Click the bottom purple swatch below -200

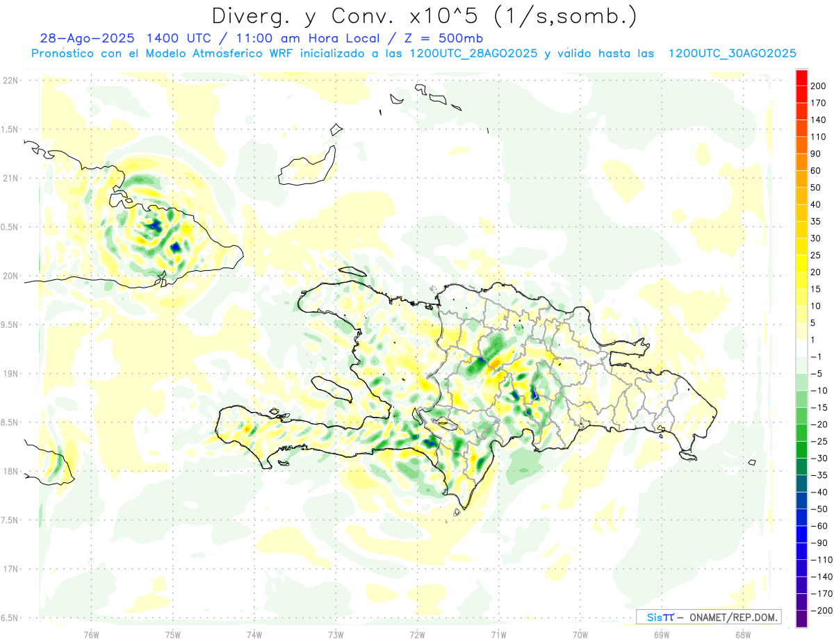[801, 620]
